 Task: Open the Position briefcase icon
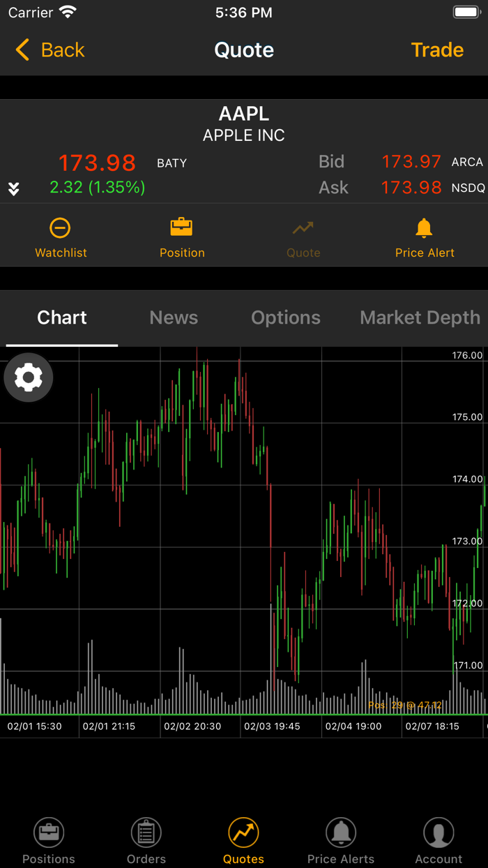point(182,235)
